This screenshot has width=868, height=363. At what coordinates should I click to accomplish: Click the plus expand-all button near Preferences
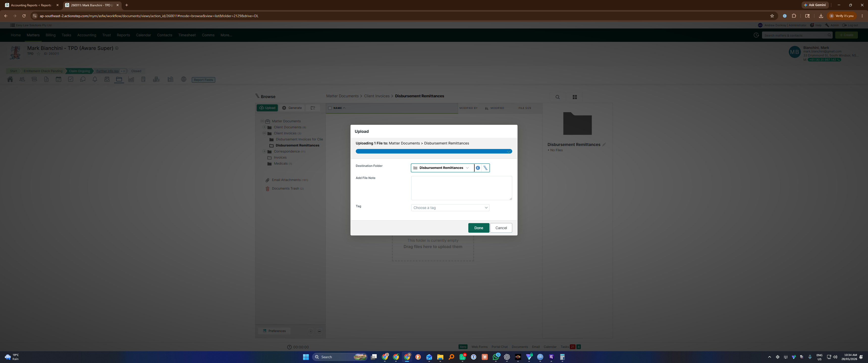311,331
